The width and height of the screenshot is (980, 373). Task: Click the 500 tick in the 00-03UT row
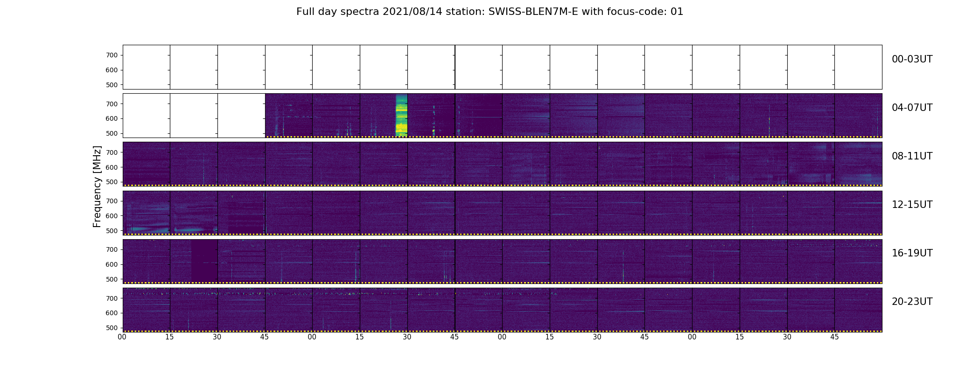coord(112,85)
